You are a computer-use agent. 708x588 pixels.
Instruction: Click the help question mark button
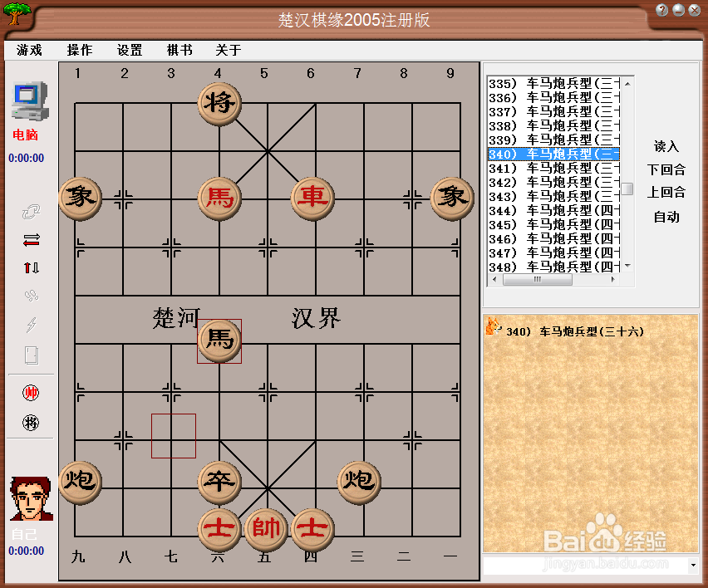tap(662, 10)
